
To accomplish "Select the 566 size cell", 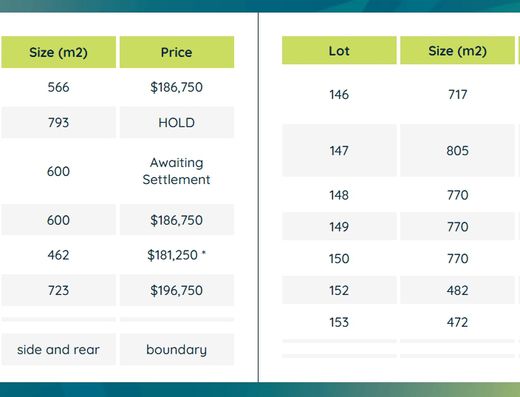I will coord(59,87).
